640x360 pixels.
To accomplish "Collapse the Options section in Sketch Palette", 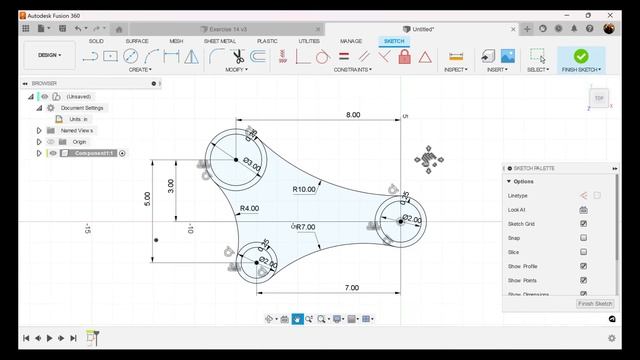I will [x=509, y=181].
